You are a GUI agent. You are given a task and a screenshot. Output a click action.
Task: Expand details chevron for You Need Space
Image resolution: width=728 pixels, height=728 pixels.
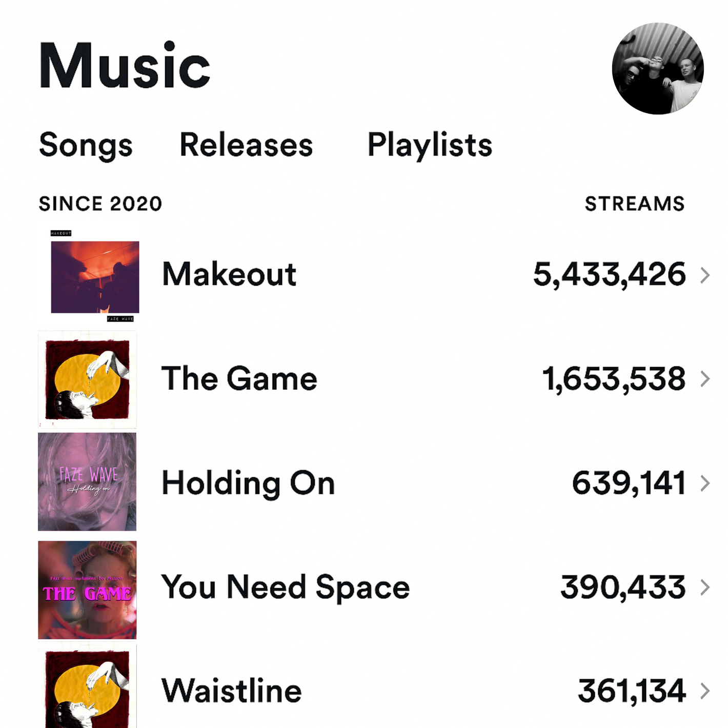pyautogui.click(x=705, y=587)
